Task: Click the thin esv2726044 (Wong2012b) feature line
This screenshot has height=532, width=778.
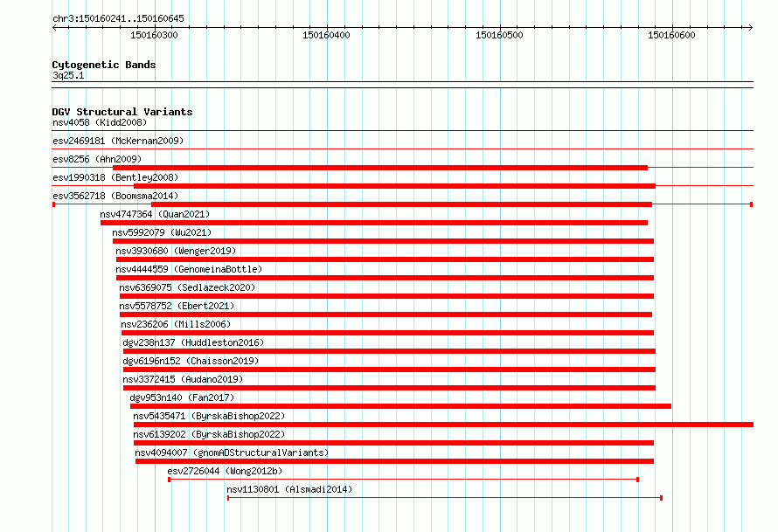Action: (x=403, y=480)
